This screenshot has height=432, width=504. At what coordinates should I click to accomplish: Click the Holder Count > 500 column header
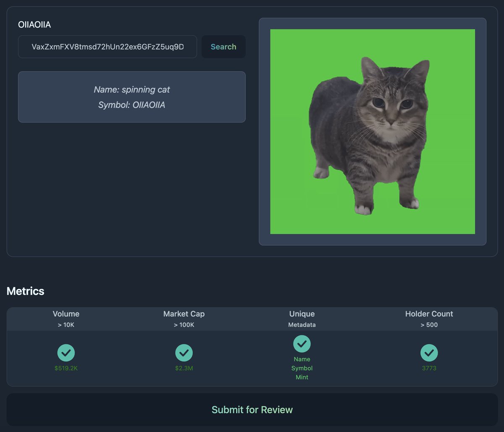pyautogui.click(x=429, y=319)
